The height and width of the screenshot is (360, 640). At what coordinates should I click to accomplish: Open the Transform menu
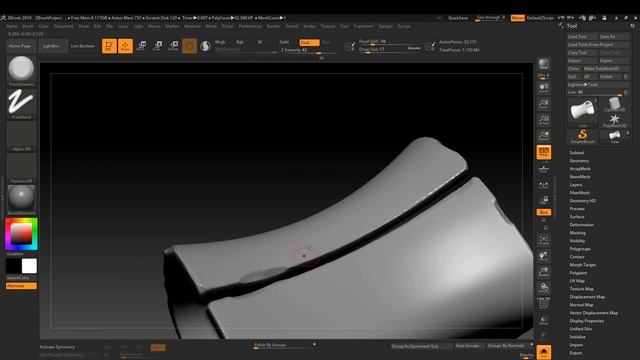[363, 26]
